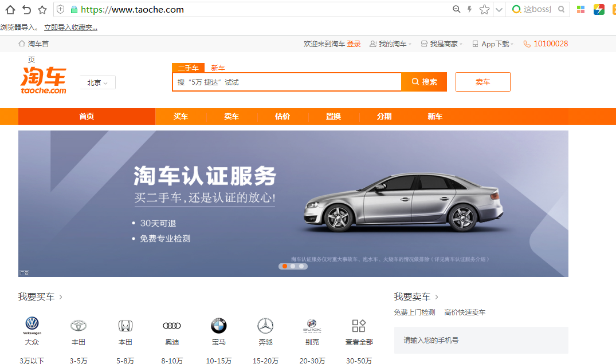
Task: Open 分期 in the nav bar
Action: 384,117
